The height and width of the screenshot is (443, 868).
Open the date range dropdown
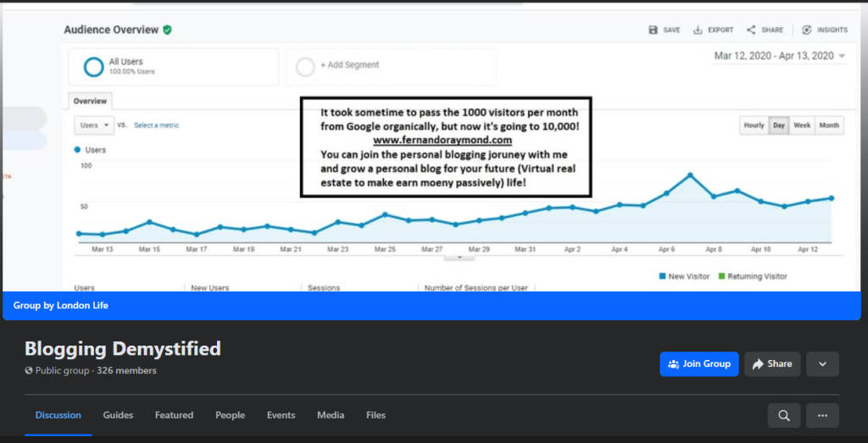click(x=780, y=56)
